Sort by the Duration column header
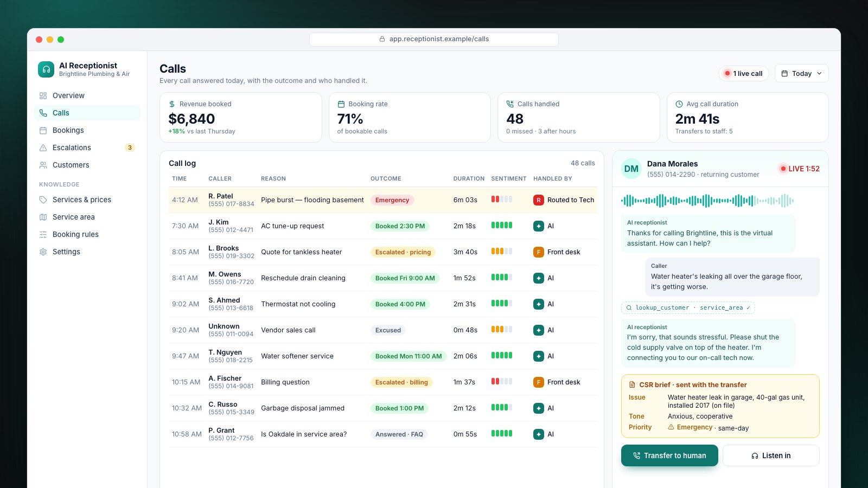 (x=469, y=178)
